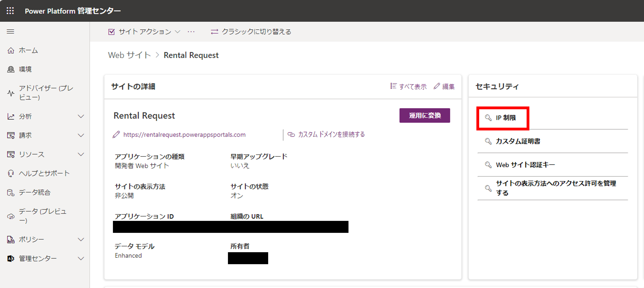Click the 環境 globe icon
This screenshot has height=288, width=644.
11,69
